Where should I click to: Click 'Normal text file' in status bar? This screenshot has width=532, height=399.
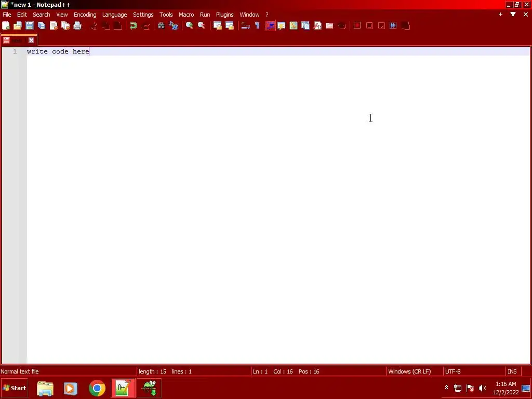click(x=20, y=371)
